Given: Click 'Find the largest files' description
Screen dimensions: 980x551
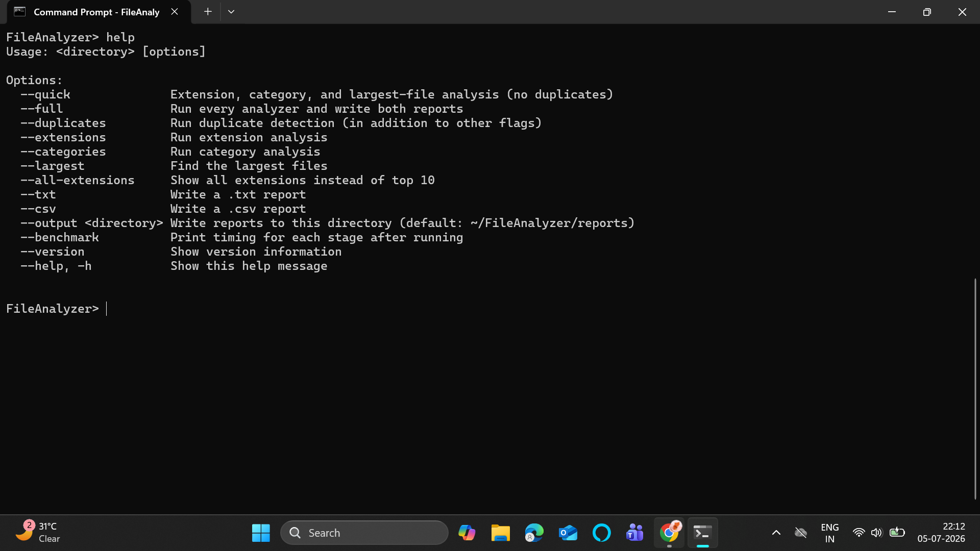Looking at the screenshot, I should click(249, 166).
